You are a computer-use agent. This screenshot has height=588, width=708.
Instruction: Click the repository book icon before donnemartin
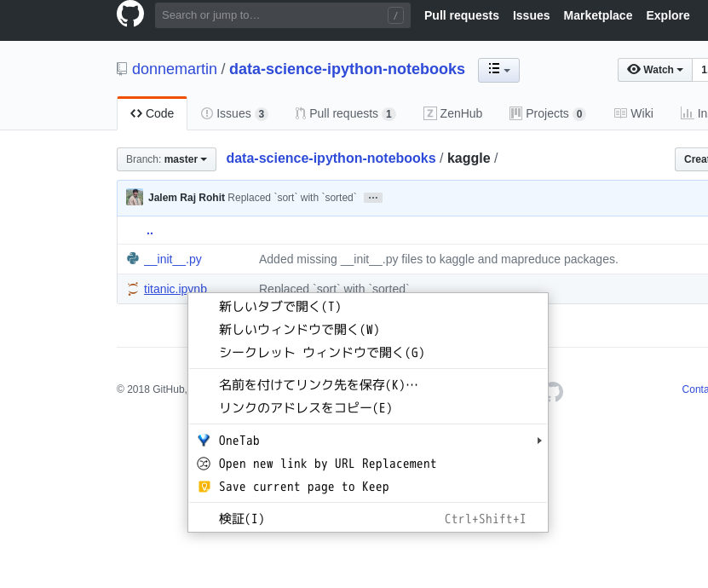(122, 69)
